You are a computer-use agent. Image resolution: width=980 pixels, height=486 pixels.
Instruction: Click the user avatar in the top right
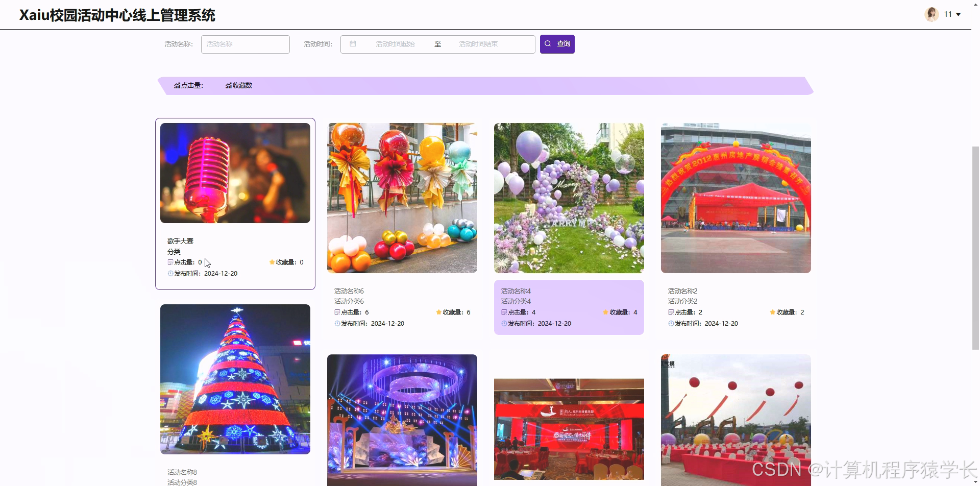point(932,14)
